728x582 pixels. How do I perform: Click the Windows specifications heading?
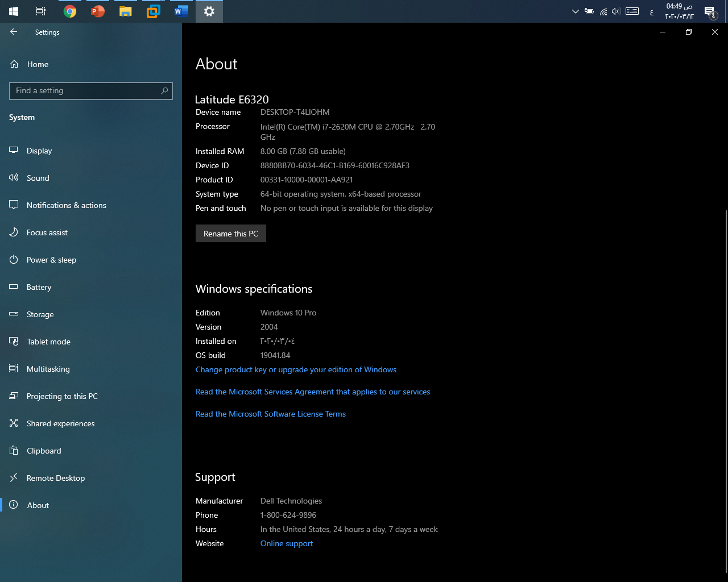click(x=254, y=289)
